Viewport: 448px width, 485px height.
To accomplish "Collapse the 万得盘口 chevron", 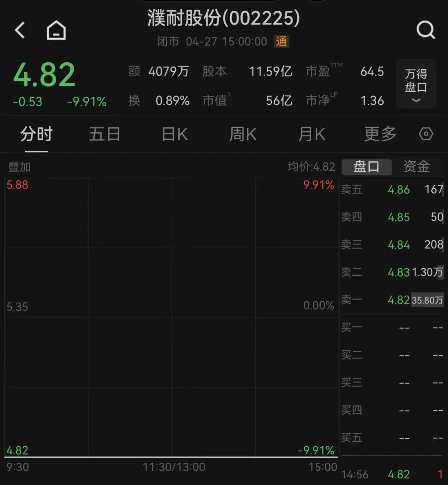I will pos(415,100).
